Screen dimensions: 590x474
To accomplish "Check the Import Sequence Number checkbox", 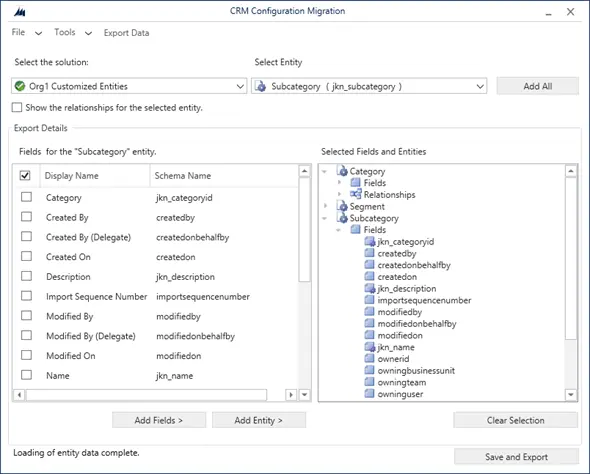I will 26,296.
